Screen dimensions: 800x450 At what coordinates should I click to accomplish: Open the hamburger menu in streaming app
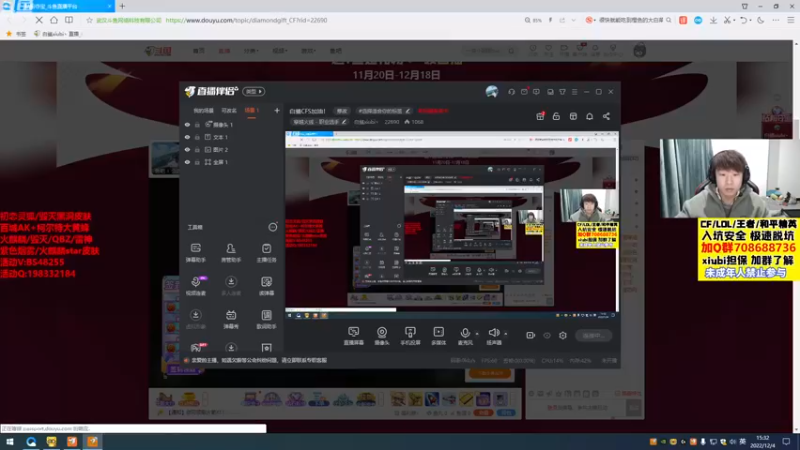coord(574,92)
